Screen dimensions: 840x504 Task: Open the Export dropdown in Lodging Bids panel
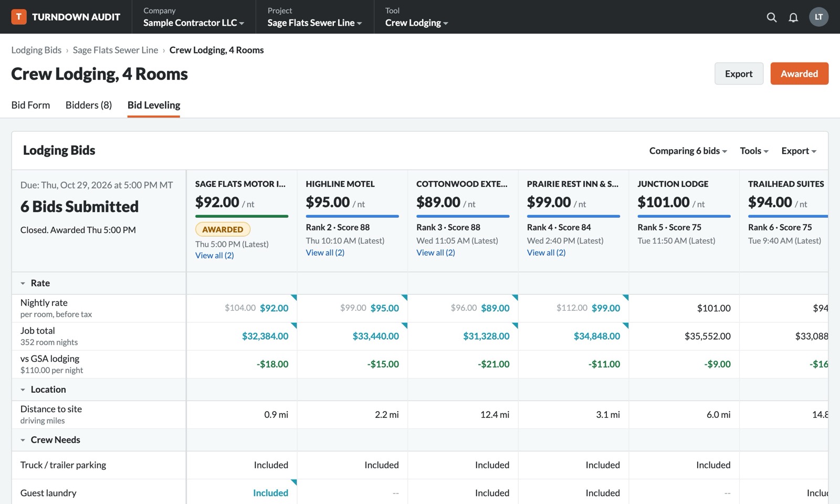(x=799, y=151)
